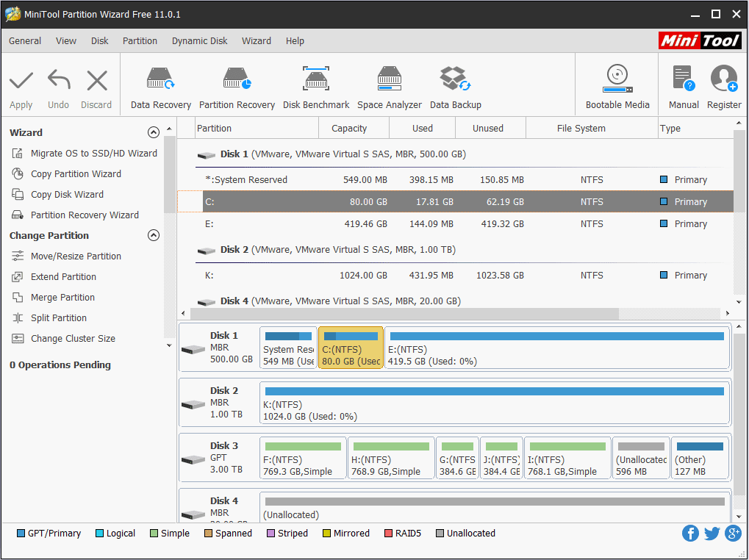
Task: Select E:(NTFS) block in disk map
Action: click(x=557, y=348)
